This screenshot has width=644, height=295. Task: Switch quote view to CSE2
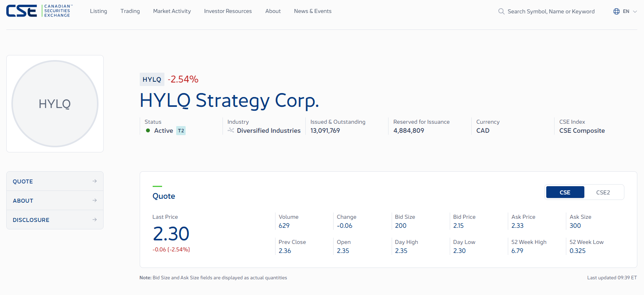tap(603, 192)
